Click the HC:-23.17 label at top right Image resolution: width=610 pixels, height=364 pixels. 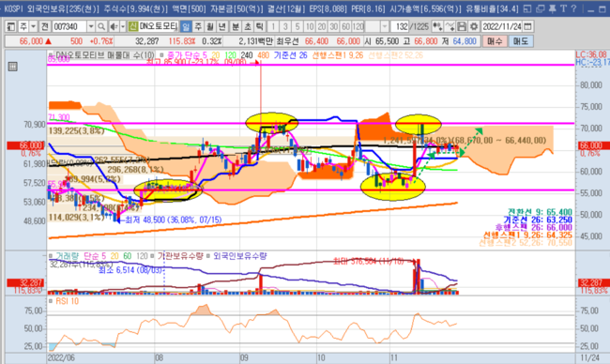[592, 63]
